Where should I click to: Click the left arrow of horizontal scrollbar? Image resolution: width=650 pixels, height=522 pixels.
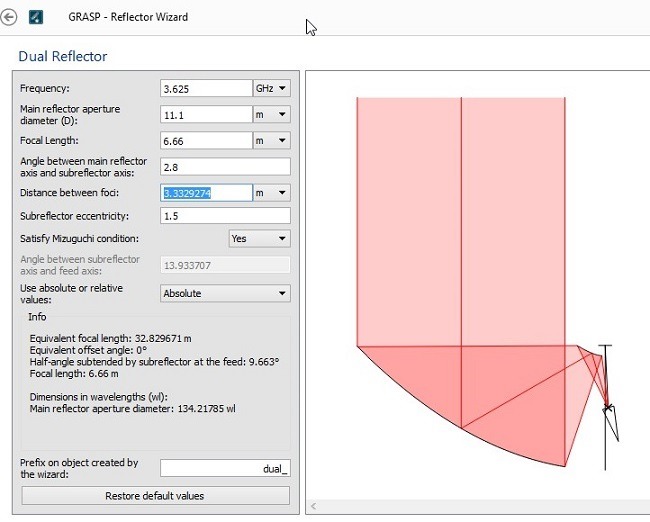[x=312, y=506]
